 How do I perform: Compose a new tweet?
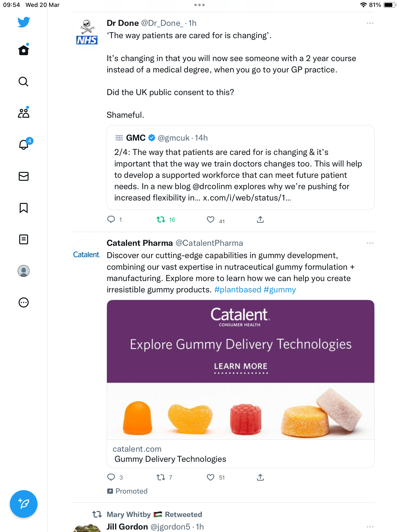coord(23,504)
